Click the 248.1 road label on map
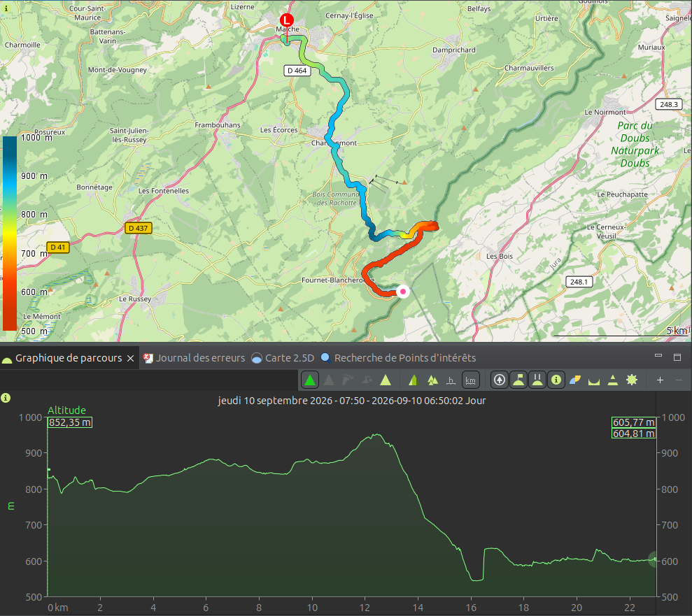 pyautogui.click(x=579, y=282)
